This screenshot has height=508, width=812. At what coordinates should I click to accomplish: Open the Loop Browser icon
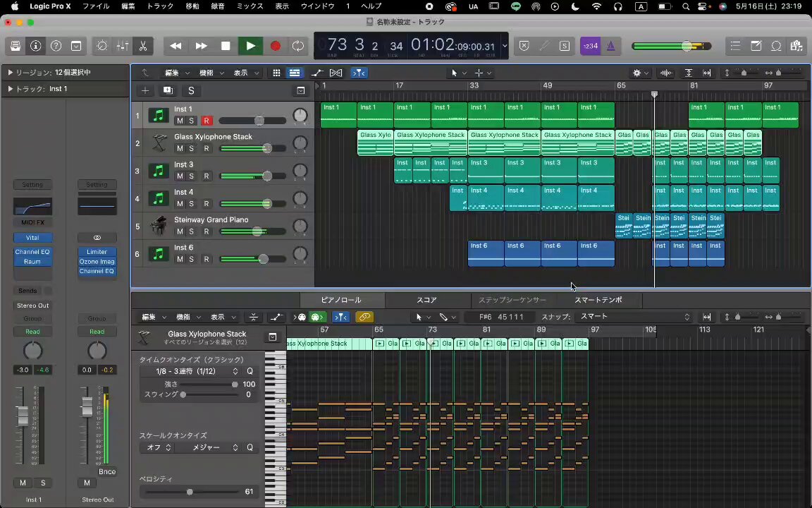pyautogui.click(x=776, y=46)
